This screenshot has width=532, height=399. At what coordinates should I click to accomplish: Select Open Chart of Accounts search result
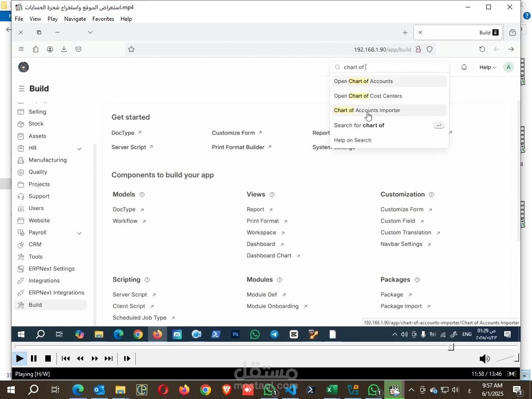coord(389,81)
